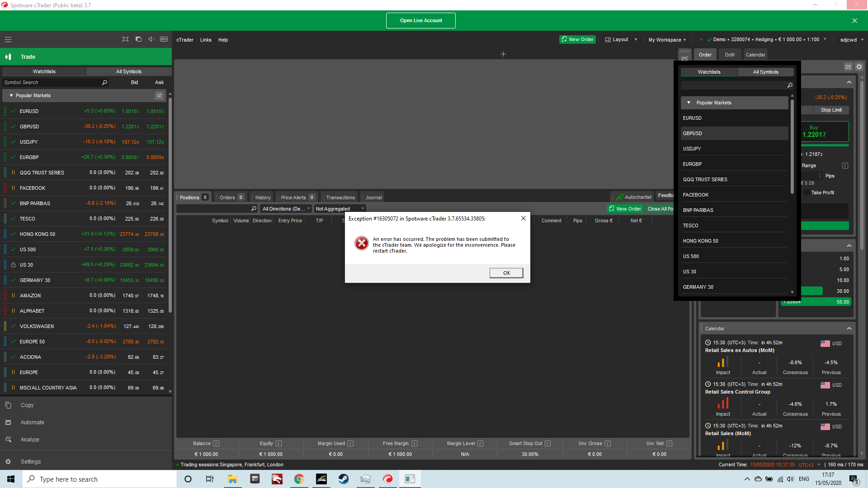
Task: Open the UTC+3 timezone dropdown
Action: pos(809,465)
